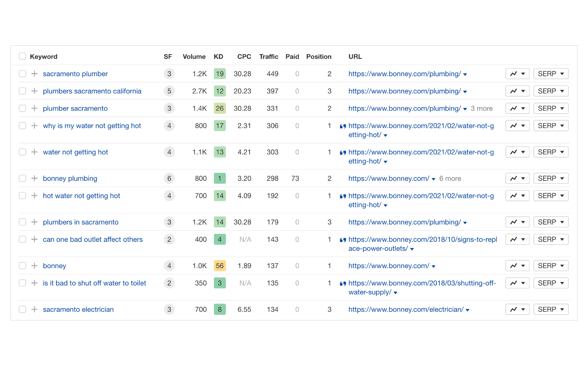Sort by Volume column header
Screen dimensions: 588x369
(194, 57)
